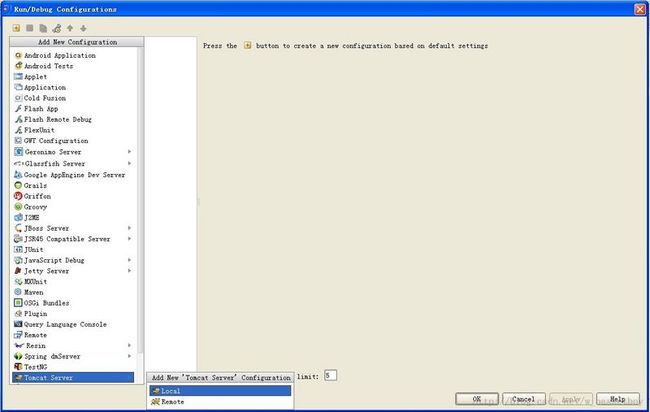Click the Griffon icon

18,196
